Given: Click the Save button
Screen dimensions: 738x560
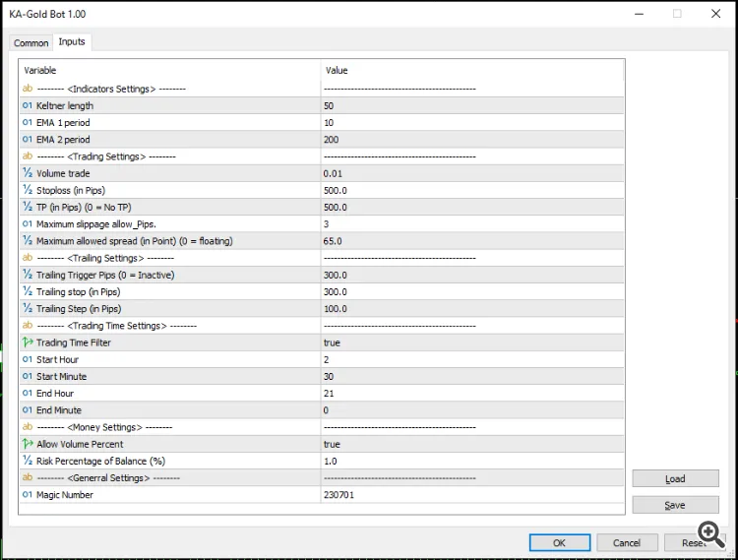Looking at the screenshot, I should coord(675,505).
